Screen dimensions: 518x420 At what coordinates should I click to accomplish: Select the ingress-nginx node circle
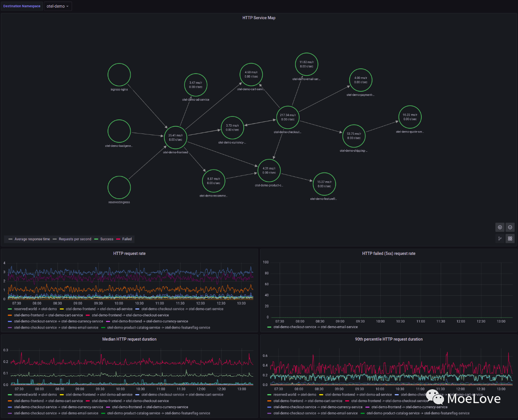pyautogui.click(x=119, y=74)
